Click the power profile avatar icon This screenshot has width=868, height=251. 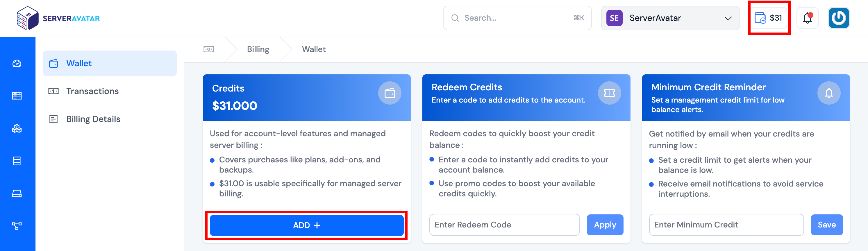(x=838, y=18)
